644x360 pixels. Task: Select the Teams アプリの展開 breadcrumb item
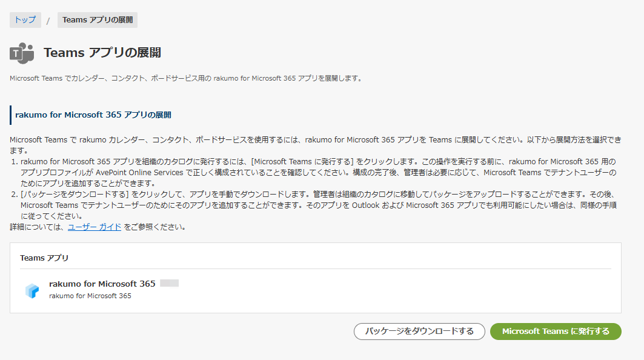point(98,20)
